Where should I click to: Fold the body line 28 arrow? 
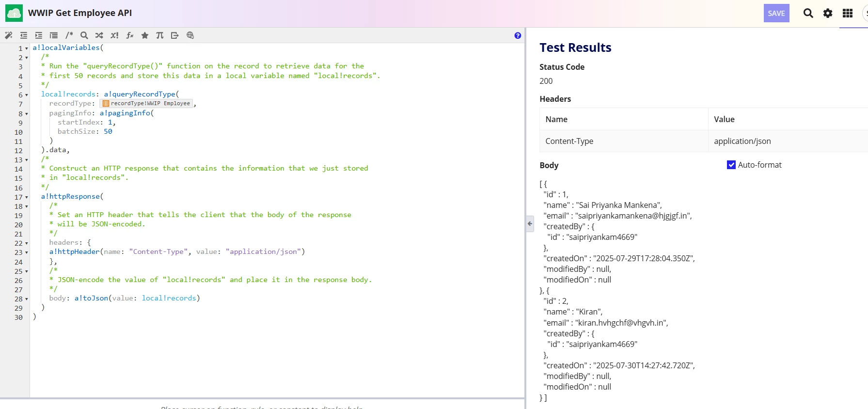(x=27, y=299)
